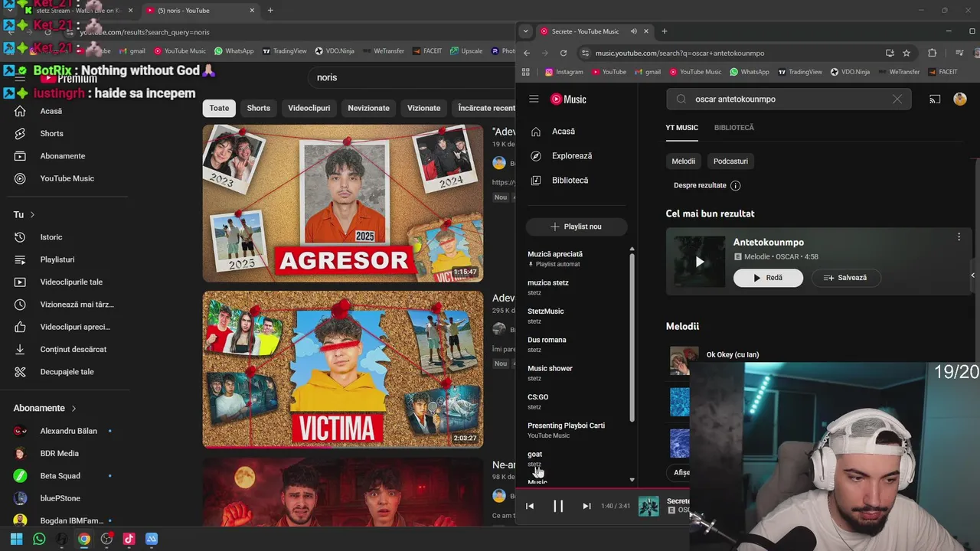Open Despre rezultate info
Viewport: 980px width, 551px height.
pyautogui.click(x=735, y=185)
